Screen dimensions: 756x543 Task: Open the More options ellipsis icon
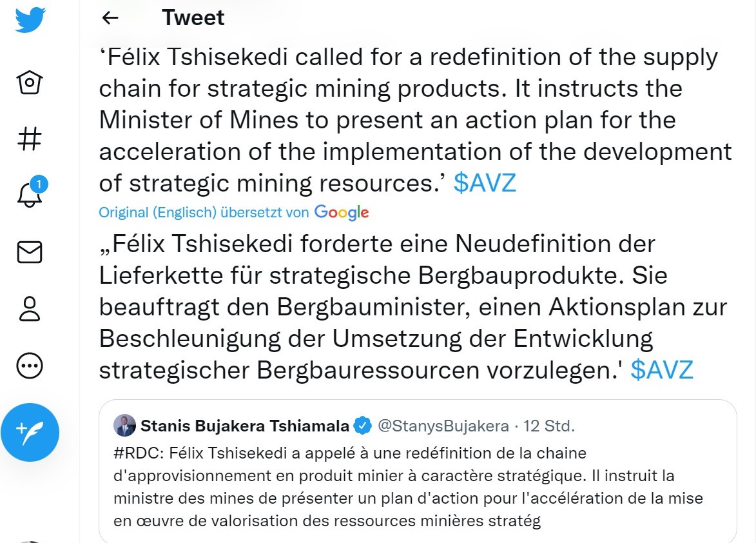click(28, 365)
